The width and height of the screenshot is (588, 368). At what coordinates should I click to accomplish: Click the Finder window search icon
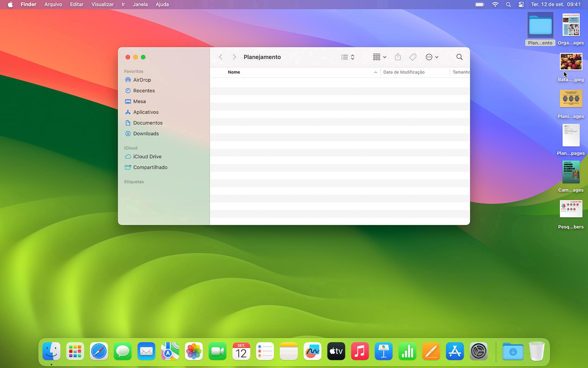click(x=459, y=57)
